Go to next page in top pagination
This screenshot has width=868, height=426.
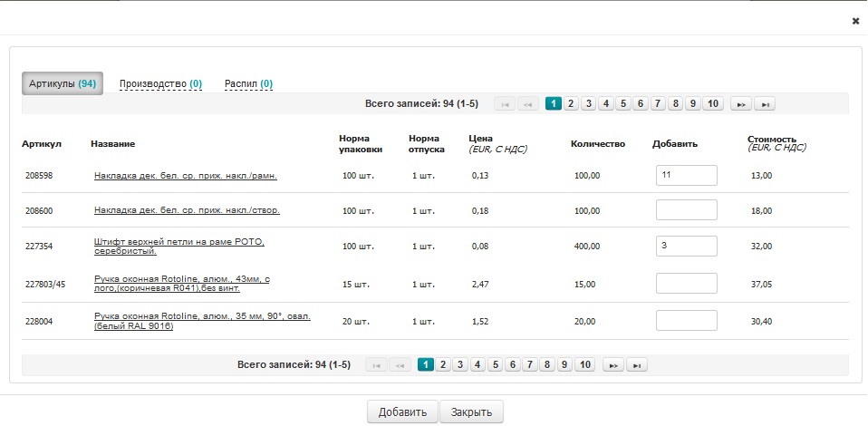click(740, 104)
